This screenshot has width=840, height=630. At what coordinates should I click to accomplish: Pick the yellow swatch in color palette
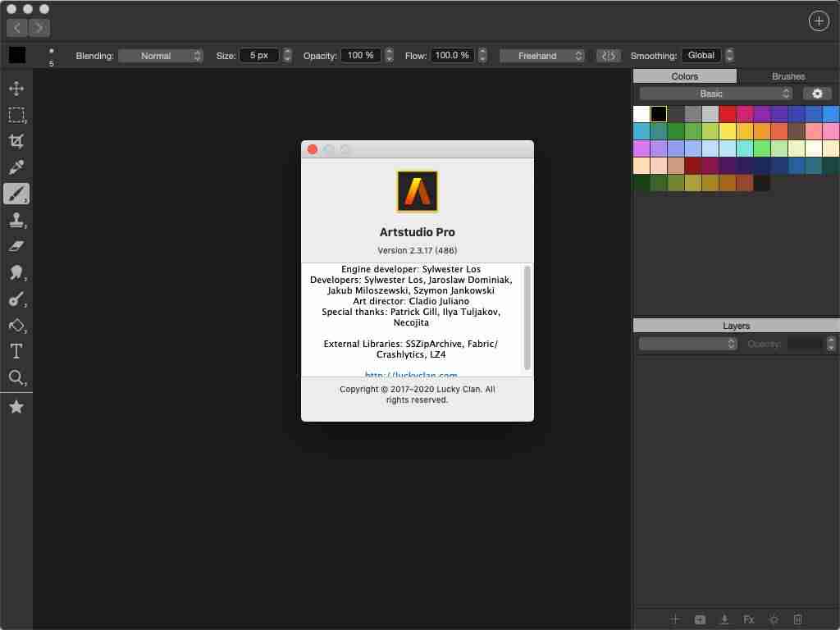point(728,130)
